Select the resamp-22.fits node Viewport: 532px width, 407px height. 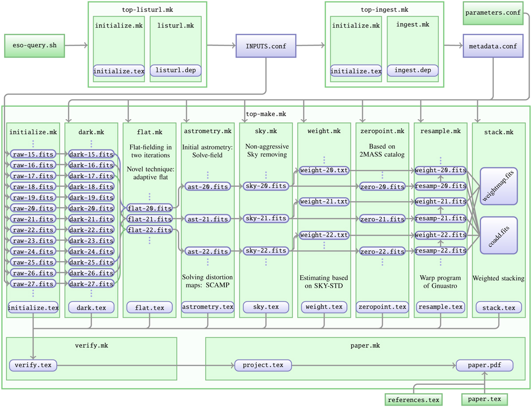coord(440,251)
